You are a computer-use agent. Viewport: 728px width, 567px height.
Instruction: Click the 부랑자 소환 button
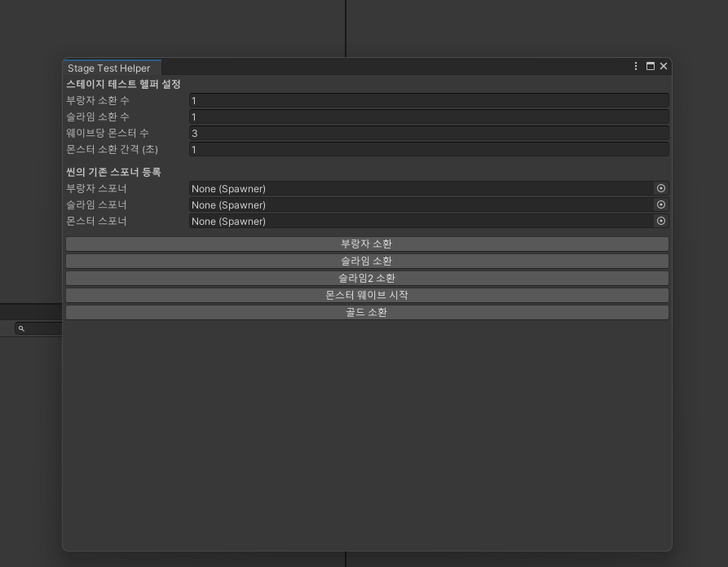pyautogui.click(x=367, y=244)
